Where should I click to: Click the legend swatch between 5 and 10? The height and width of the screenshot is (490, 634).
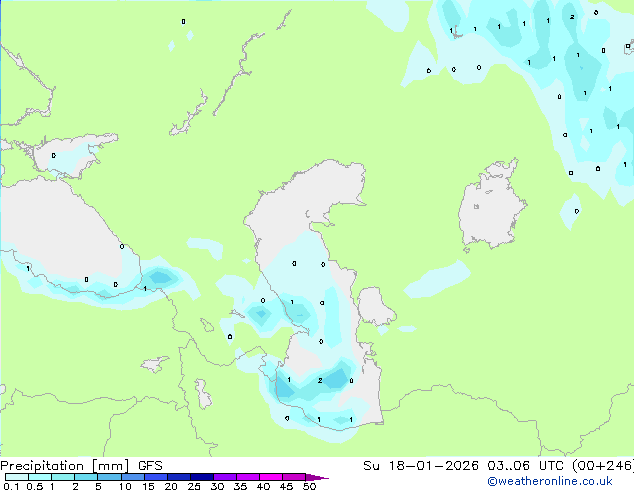109,477
